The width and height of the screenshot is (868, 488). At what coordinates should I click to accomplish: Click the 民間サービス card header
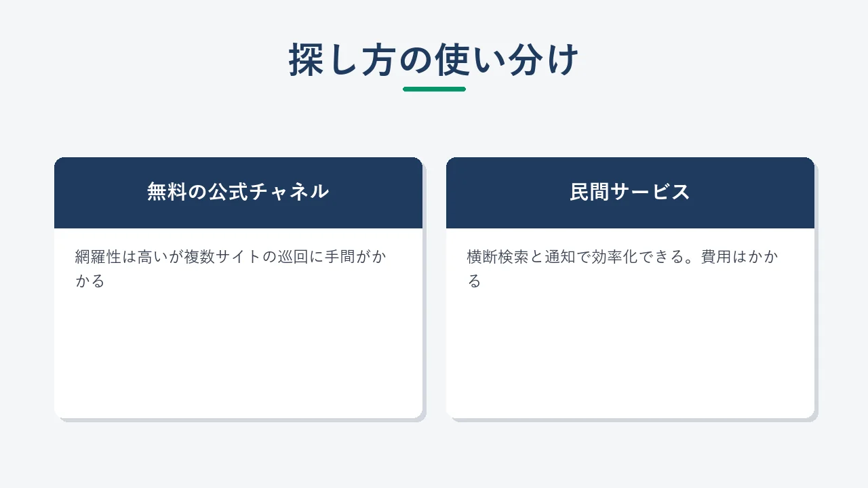(x=630, y=192)
